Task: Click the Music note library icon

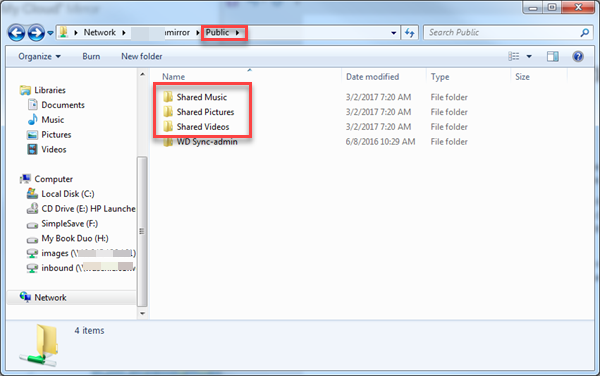Action: [x=33, y=120]
